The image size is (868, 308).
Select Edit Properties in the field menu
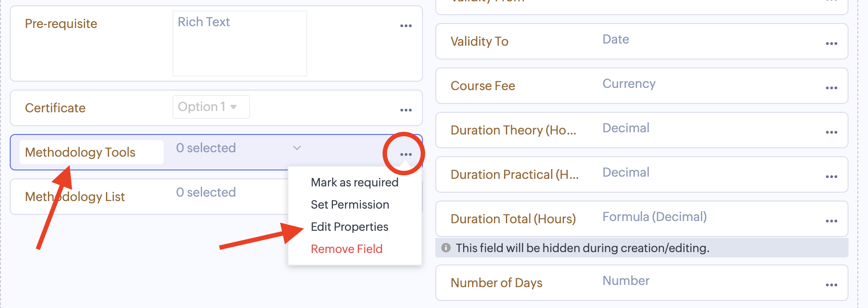click(x=349, y=227)
